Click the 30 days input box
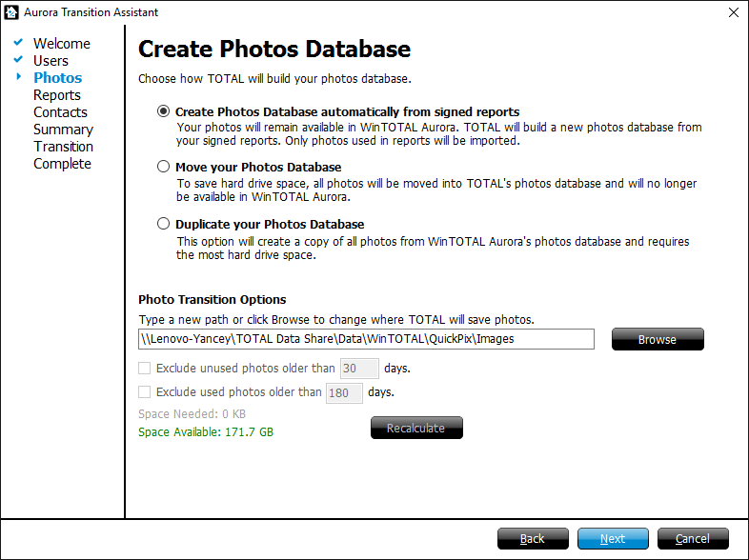749x560 pixels. coord(359,369)
